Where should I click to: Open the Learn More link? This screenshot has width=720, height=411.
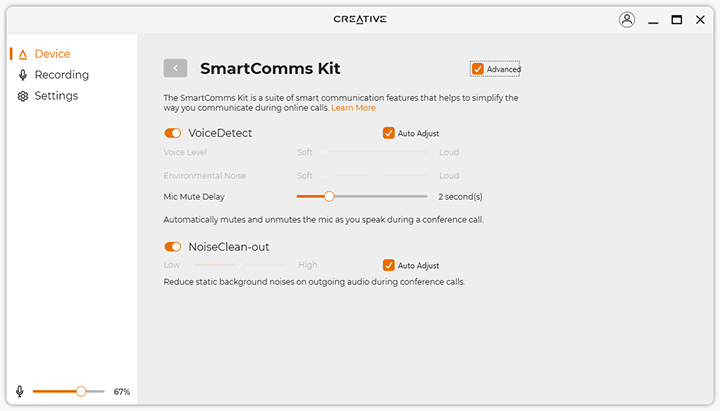point(353,108)
